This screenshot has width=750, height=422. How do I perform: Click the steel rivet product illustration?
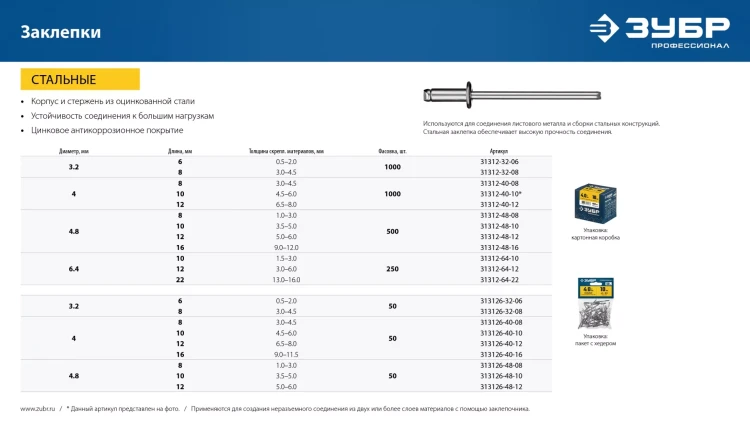(512, 95)
